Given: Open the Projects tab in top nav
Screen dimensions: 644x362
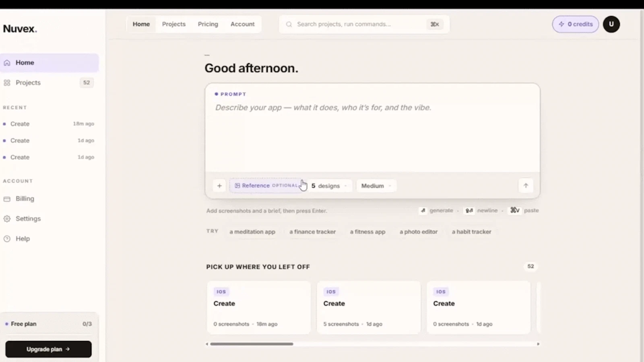Looking at the screenshot, I should [174, 24].
